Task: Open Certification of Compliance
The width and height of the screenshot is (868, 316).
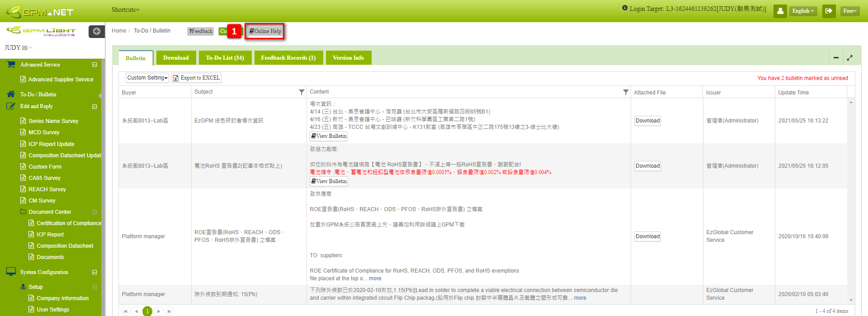Action: click(x=69, y=223)
